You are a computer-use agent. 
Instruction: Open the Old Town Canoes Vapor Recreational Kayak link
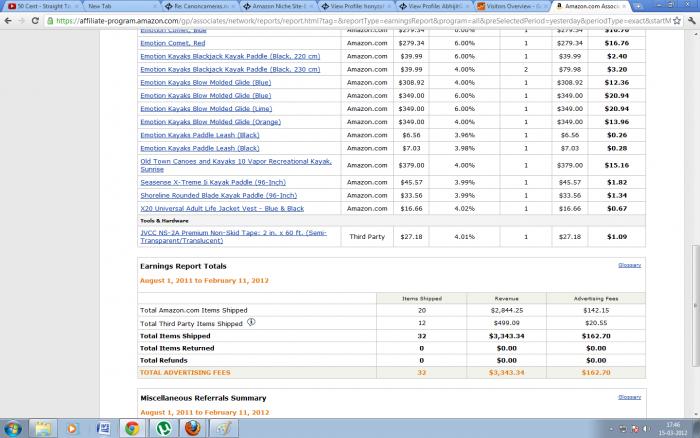click(x=236, y=165)
